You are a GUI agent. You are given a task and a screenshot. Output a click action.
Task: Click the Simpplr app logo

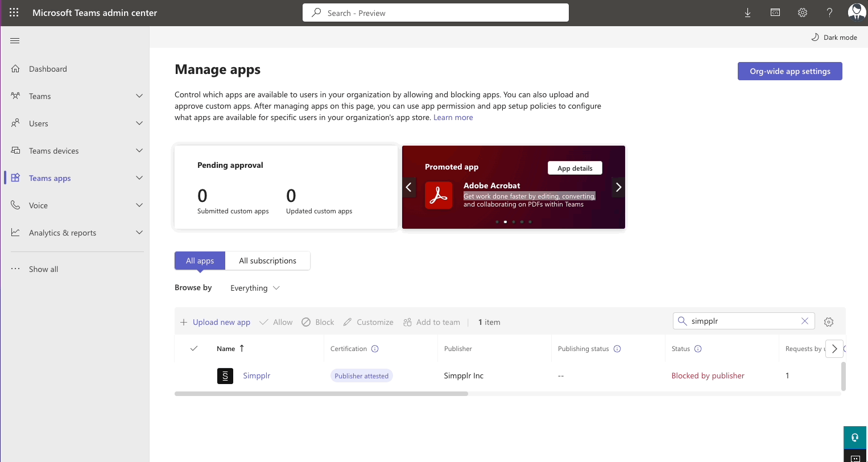225,376
